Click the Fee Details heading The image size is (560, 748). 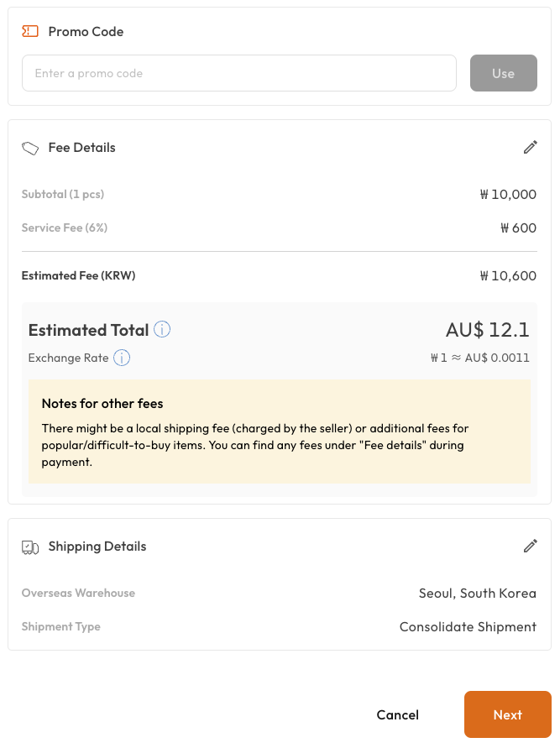click(x=81, y=148)
